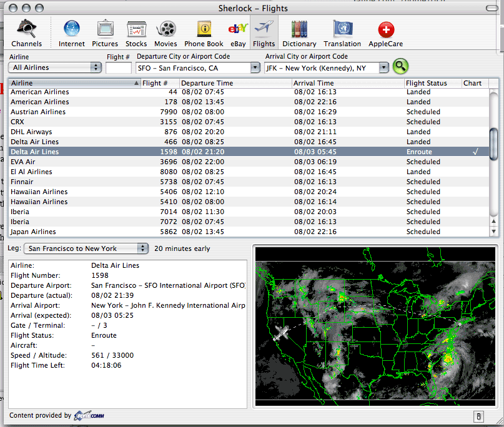Open the Movies channel
Image resolution: width=504 pixels, height=427 pixels.
pos(166,33)
